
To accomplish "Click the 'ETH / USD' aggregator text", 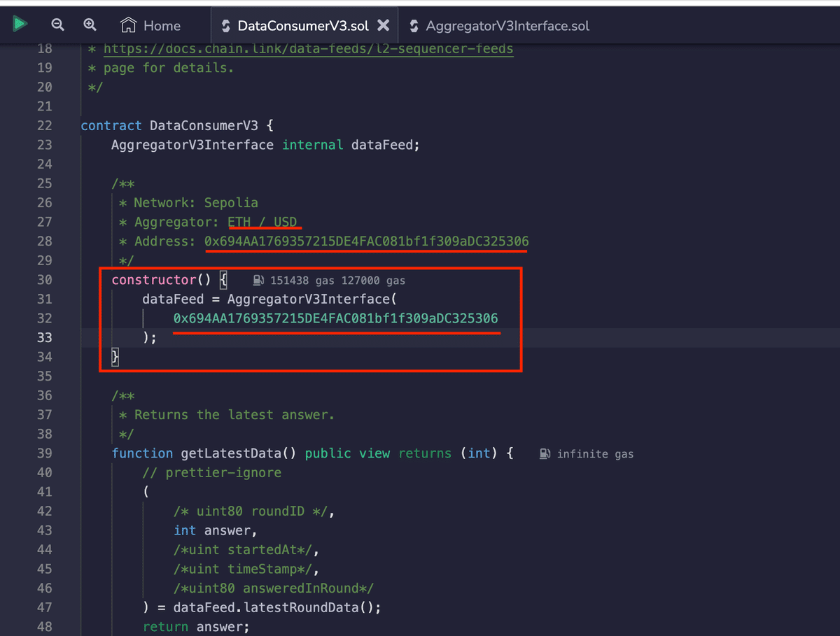I will [x=263, y=222].
